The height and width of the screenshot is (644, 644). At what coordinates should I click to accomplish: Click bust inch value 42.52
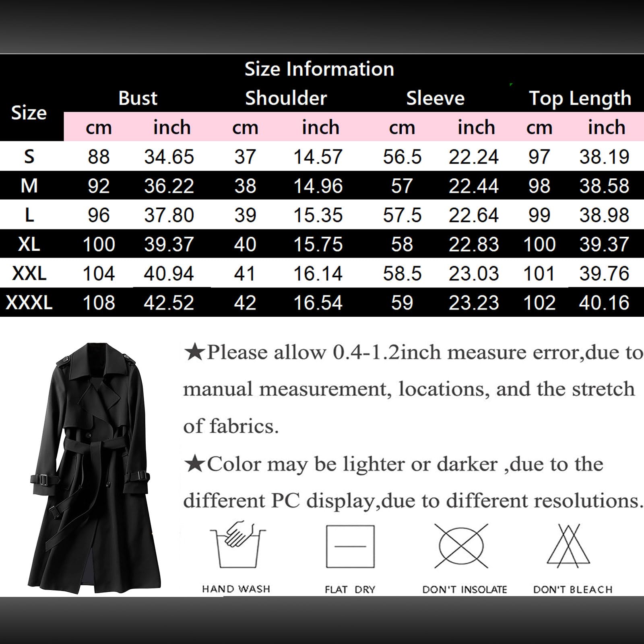click(169, 303)
